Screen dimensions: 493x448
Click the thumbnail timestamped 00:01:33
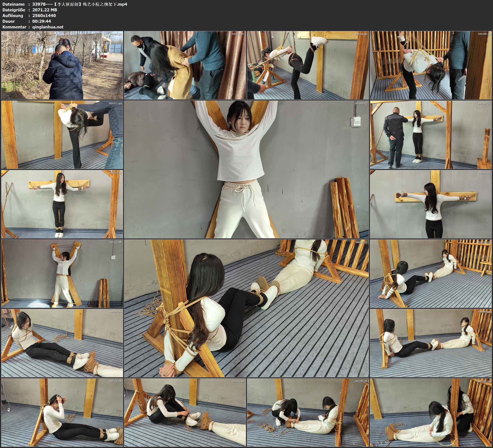pyautogui.click(x=62, y=65)
